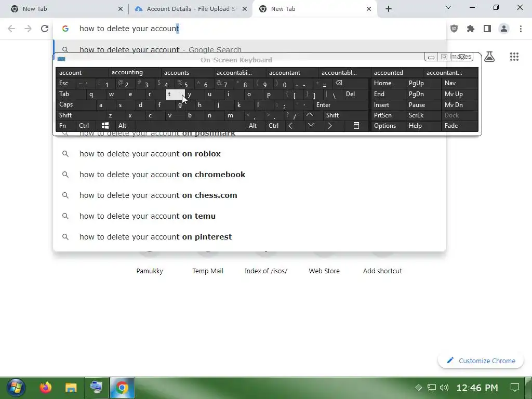Toggle the left Alt key
The width and height of the screenshot is (532, 399).
point(125,126)
